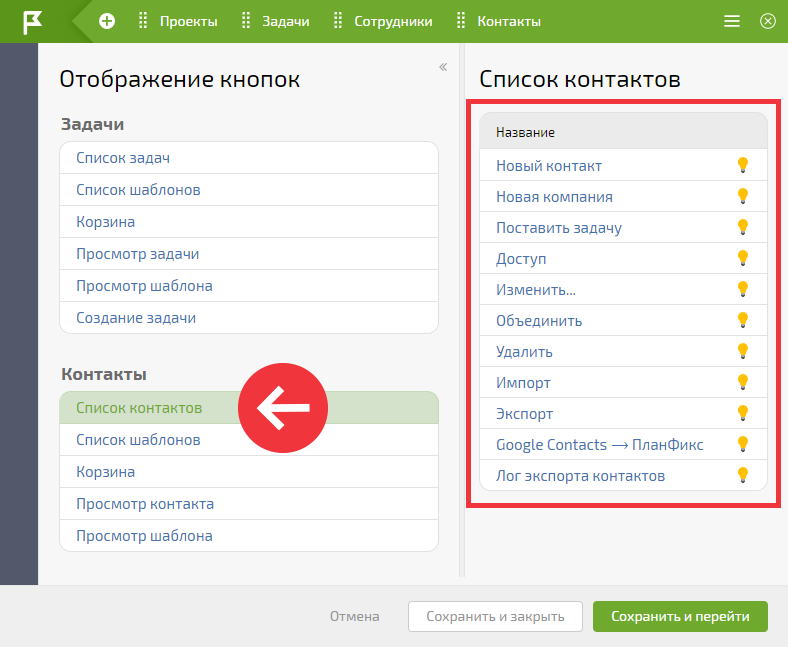Screen dimensions: 788x647
Task: Click Отмена to cancel
Action: point(354,616)
